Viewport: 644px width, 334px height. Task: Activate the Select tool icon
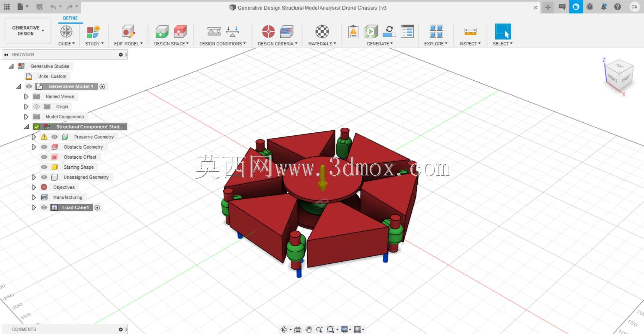click(503, 32)
